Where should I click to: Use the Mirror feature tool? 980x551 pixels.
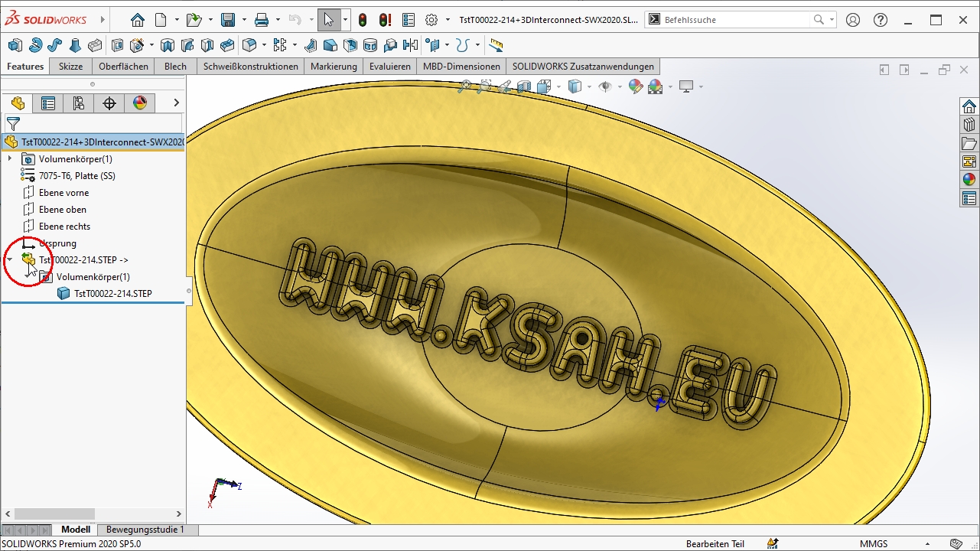tap(410, 45)
